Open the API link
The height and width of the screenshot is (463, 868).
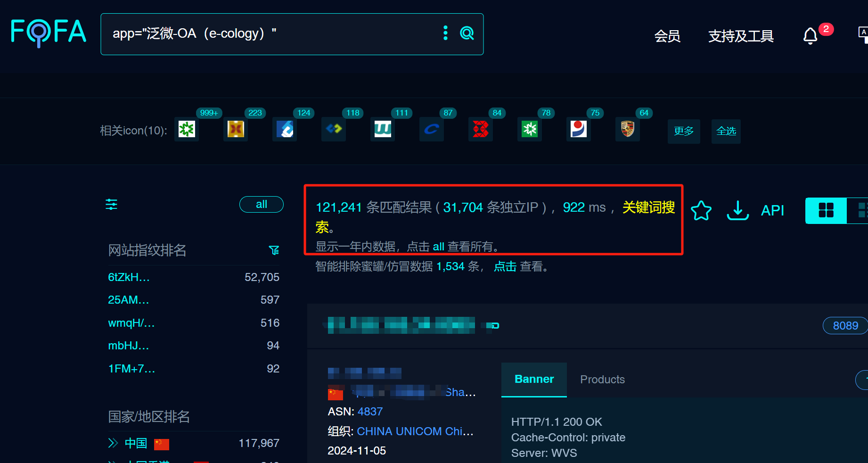click(773, 210)
